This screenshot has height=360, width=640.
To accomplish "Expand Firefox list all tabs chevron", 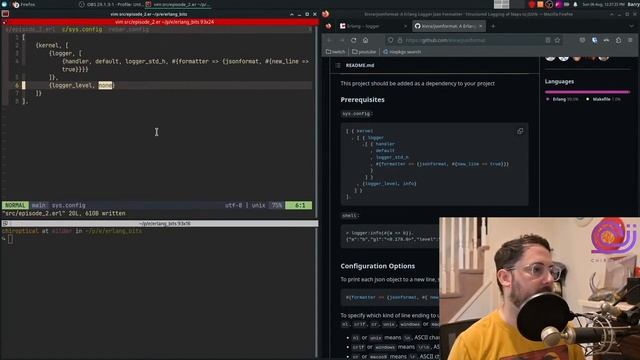I will click(x=631, y=26).
